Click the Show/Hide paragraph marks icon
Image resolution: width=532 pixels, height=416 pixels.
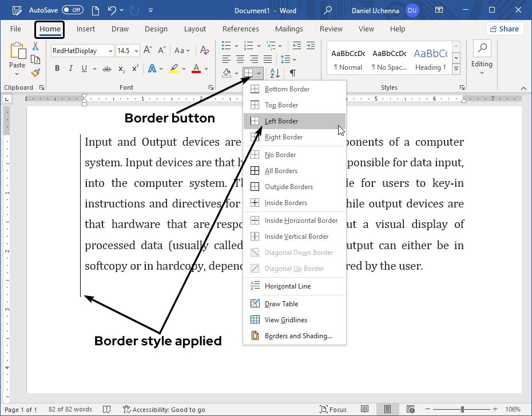[292, 73]
